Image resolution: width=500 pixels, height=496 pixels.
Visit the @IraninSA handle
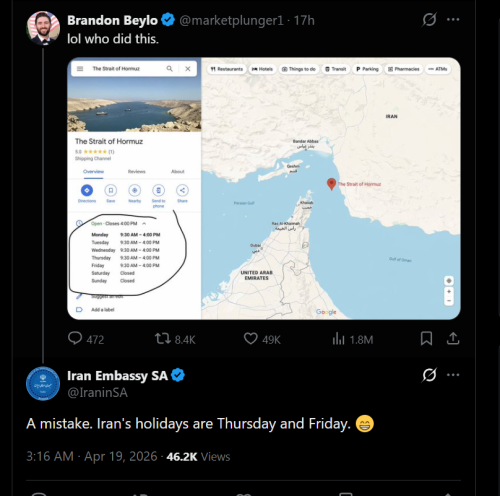click(97, 392)
